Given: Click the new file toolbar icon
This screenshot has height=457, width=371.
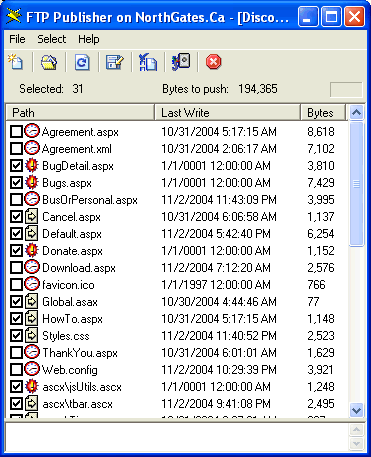Looking at the screenshot, I should click(16, 62).
